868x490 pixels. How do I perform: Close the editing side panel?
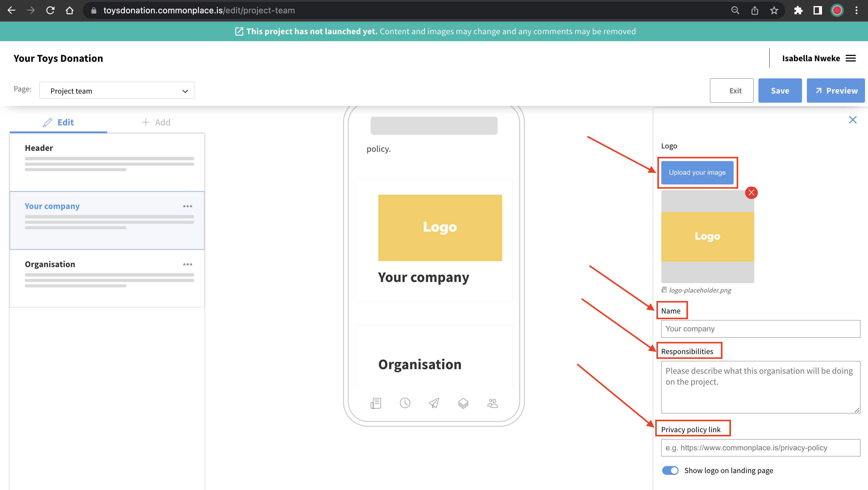coord(853,120)
